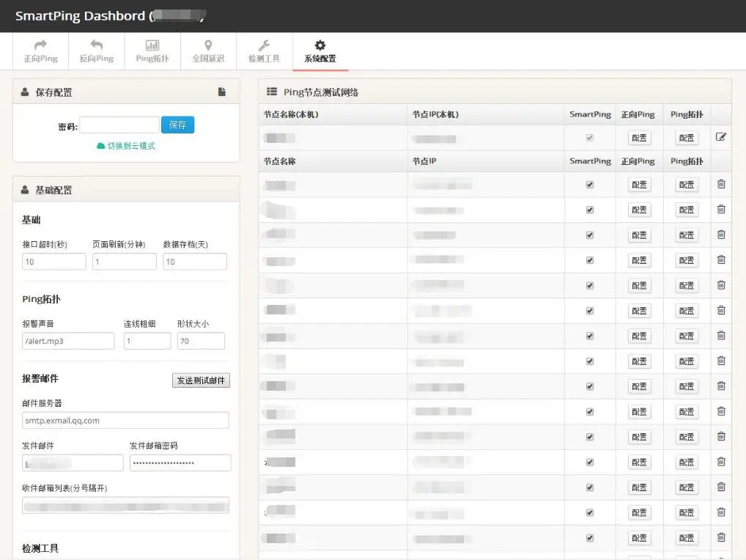Delete the third node with trash icon

(721, 234)
